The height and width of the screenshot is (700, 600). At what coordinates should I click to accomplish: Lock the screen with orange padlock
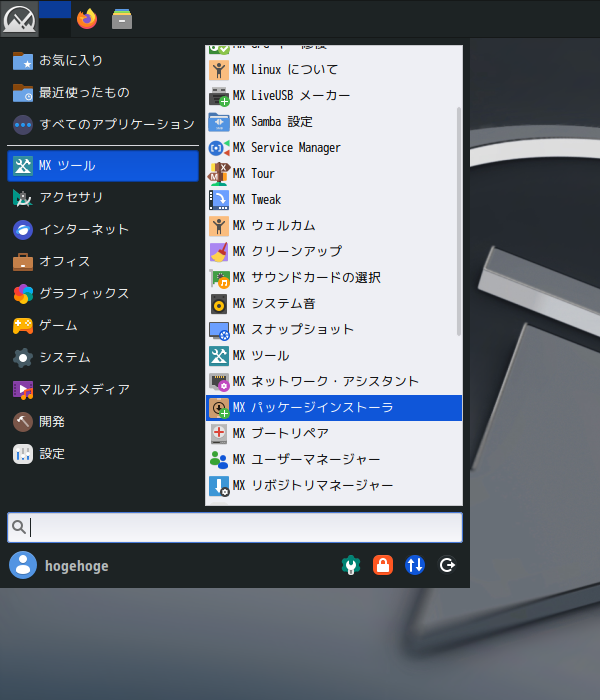[383, 565]
